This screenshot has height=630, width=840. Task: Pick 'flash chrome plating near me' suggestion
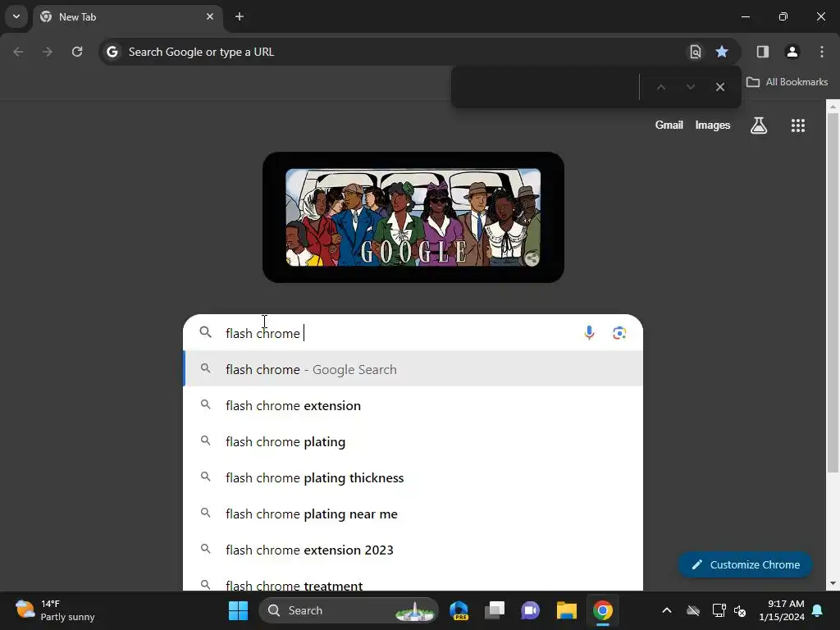[413, 514]
